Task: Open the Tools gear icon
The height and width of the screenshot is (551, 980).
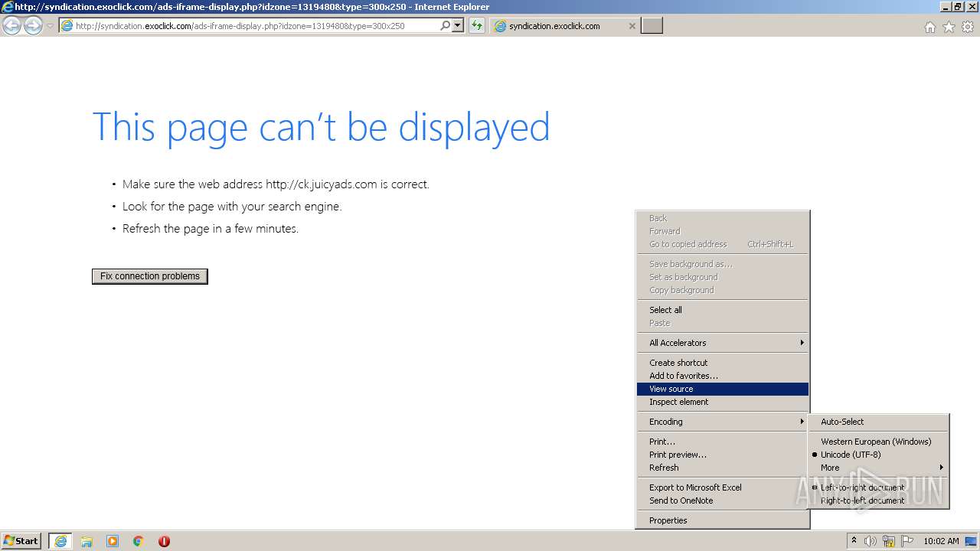Action: click(968, 27)
